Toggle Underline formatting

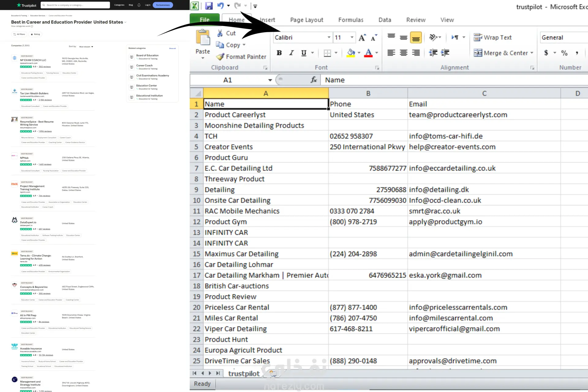click(303, 53)
